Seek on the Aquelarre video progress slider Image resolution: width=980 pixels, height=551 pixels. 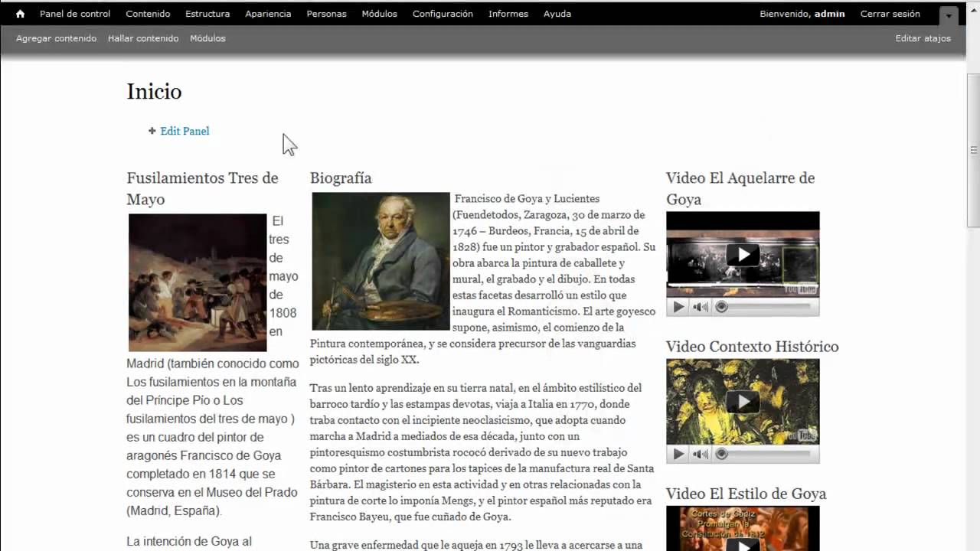click(x=763, y=307)
